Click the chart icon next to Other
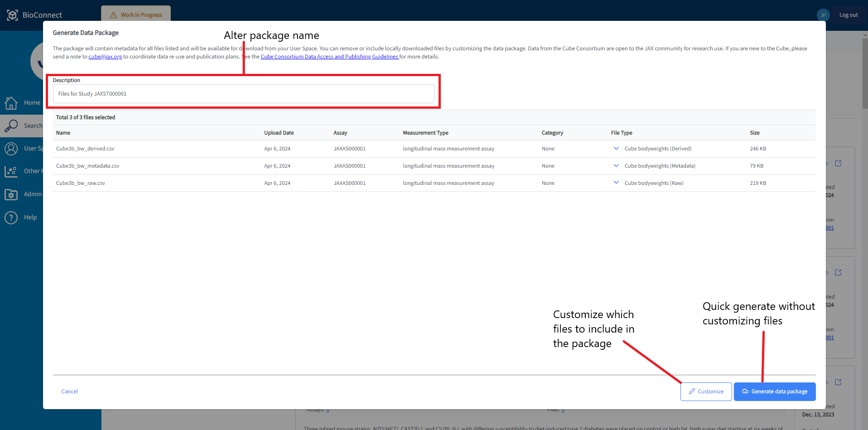The width and height of the screenshot is (868, 430). (x=11, y=171)
